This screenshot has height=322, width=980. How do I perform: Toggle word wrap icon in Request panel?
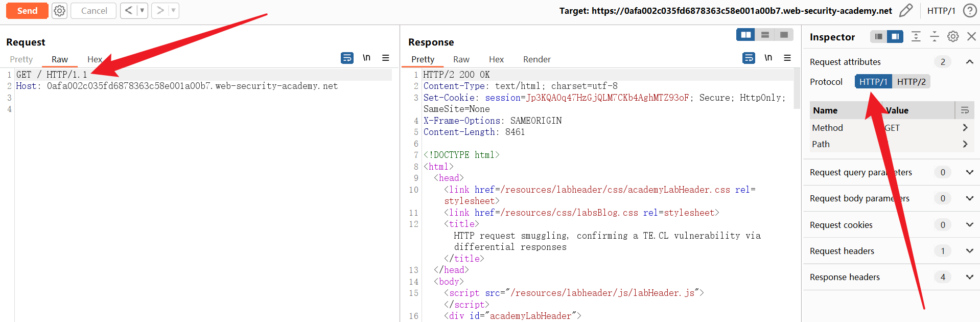pyautogui.click(x=347, y=58)
